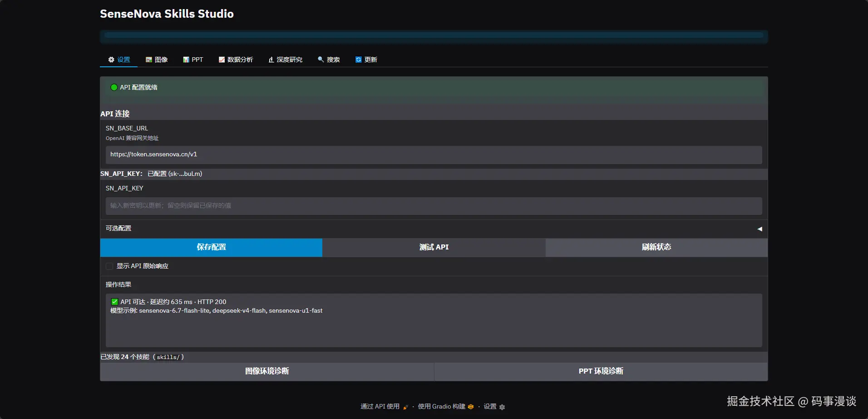This screenshot has width=868, height=419.
Task: Click the SenseNova Skills Studio title
Action: [x=167, y=14]
